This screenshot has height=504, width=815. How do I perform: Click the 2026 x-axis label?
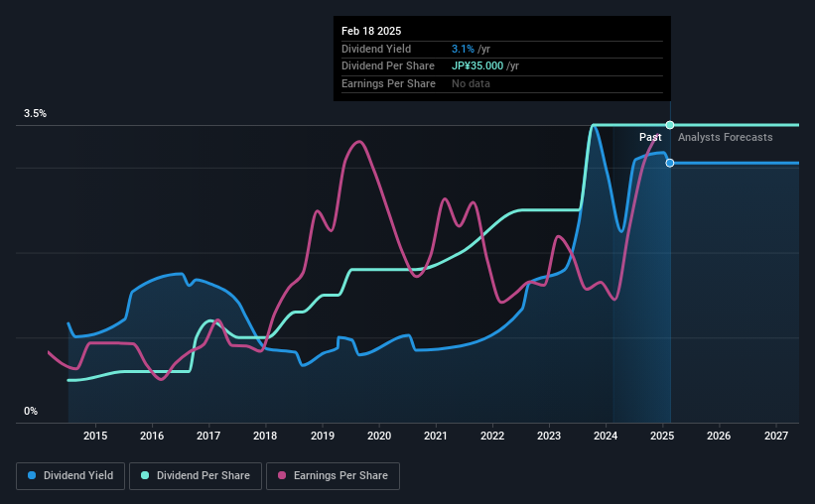719,436
